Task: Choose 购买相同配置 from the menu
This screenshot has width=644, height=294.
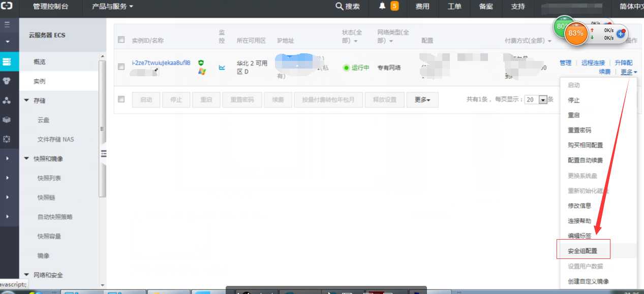Action: [x=586, y=145]
